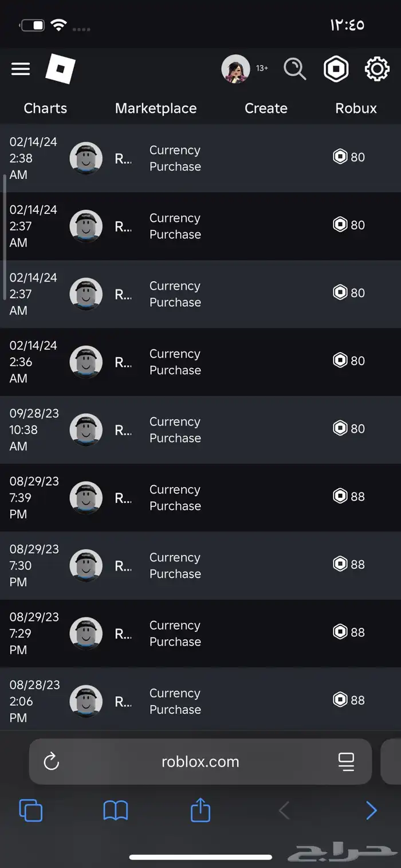Open the Robux tab

coord(356,108)
